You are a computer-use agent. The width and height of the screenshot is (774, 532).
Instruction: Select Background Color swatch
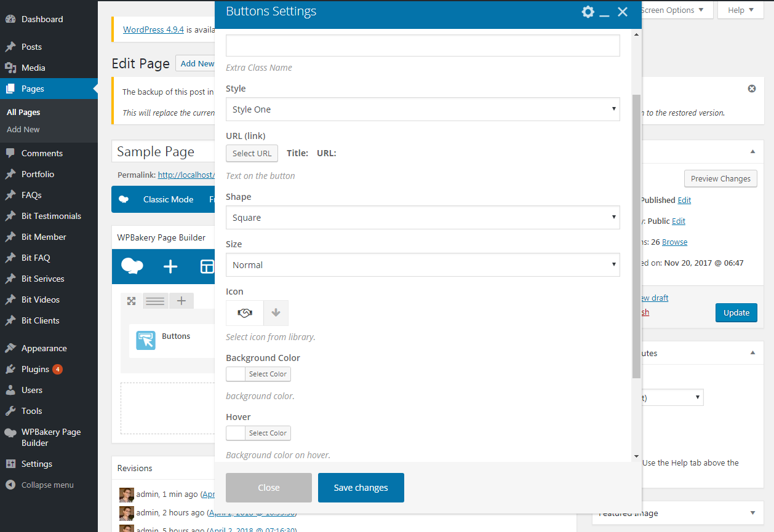(x=236, y=374)
